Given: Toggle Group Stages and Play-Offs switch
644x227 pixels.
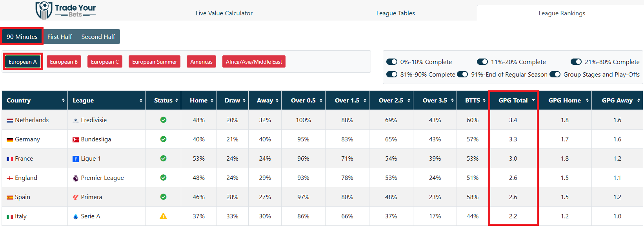Looking at the screenshot, I should (x=555, y=74).
